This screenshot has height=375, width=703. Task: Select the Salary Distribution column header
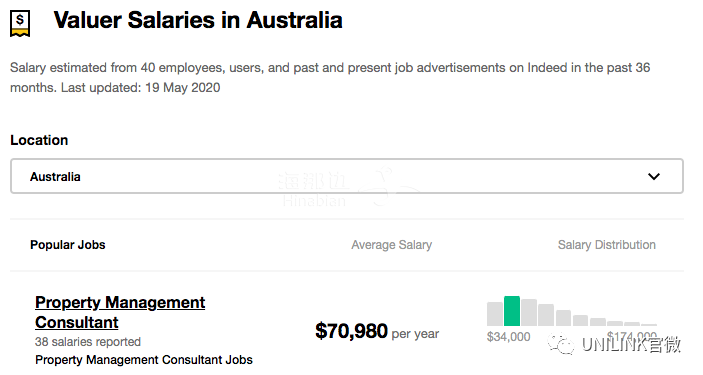tap(607, 245)
